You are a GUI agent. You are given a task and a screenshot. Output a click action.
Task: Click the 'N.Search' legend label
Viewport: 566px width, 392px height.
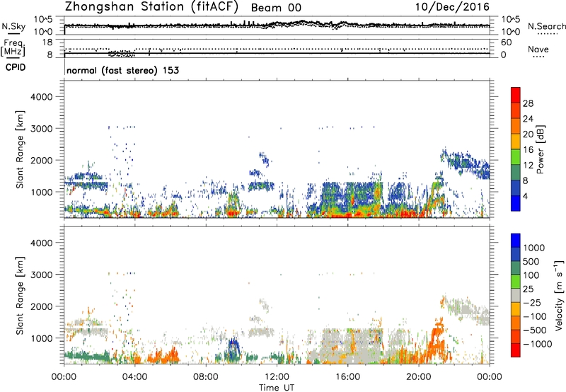tap(546, 26)
